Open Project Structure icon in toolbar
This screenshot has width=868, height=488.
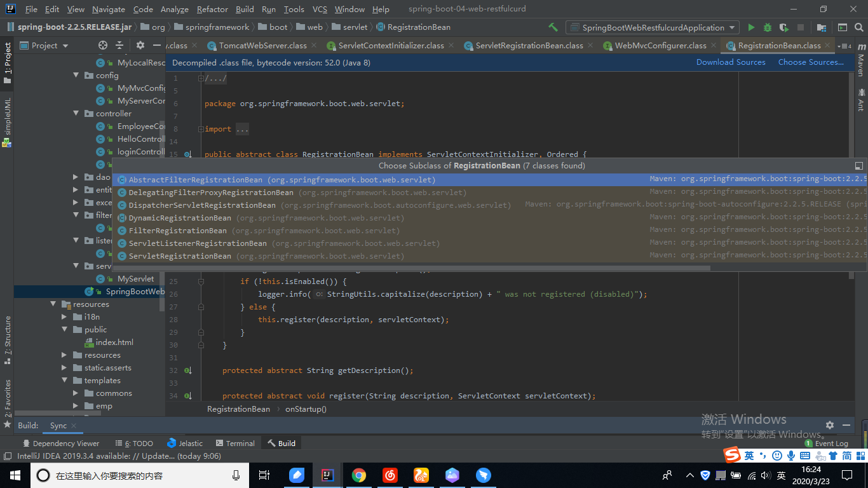tap(822, 27)
